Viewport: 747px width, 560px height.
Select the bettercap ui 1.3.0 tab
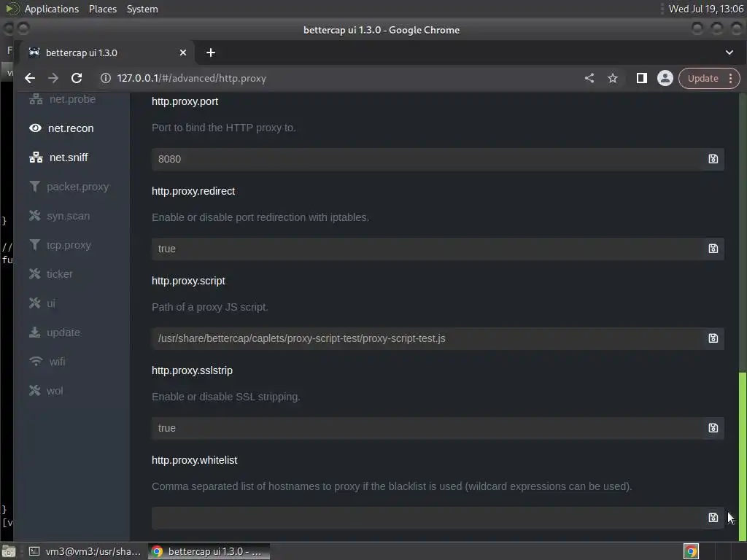coord(107,52)
